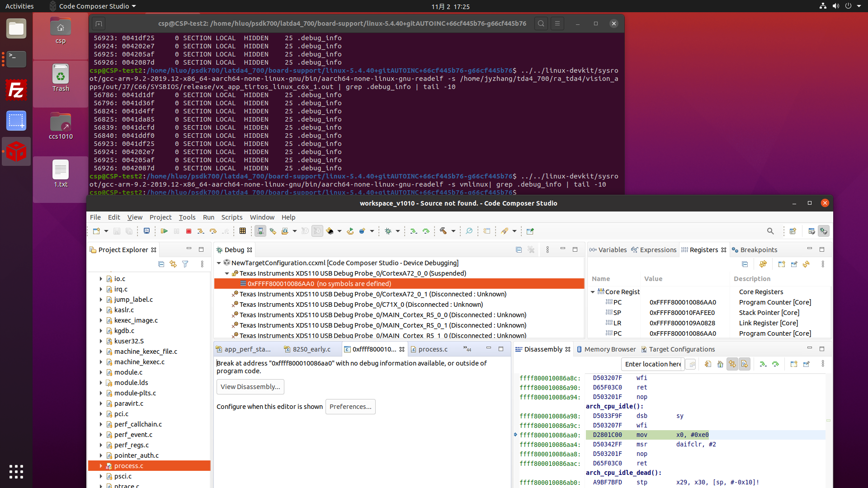Open the Run menu
This screenshot has width=868, height=488.
[x=208, y=217]
